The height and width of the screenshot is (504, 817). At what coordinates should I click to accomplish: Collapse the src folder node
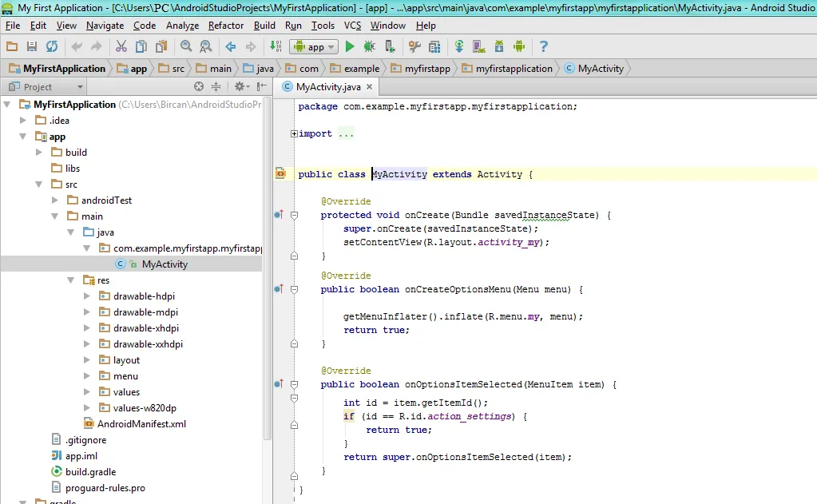(39, 185)
